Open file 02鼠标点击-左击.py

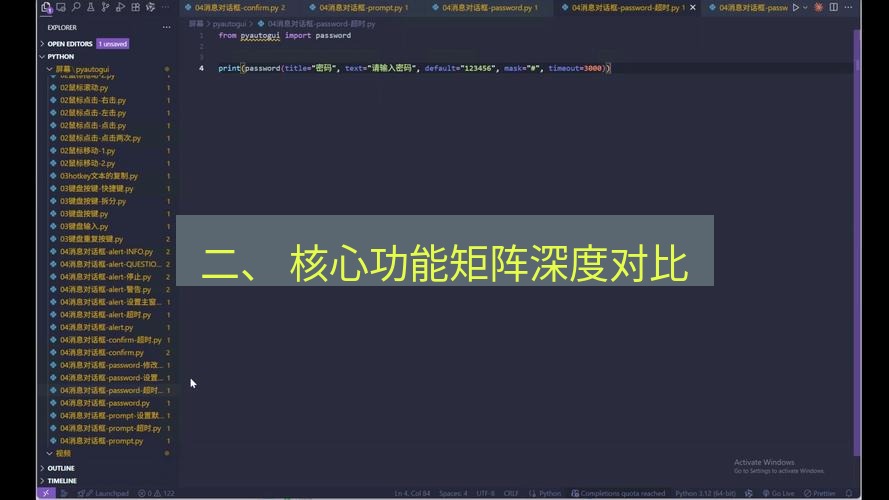pyautogui.click(x=93, y=113)
